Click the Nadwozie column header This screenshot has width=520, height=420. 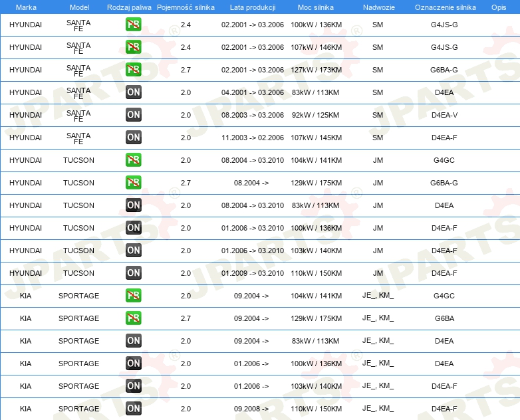379,7
